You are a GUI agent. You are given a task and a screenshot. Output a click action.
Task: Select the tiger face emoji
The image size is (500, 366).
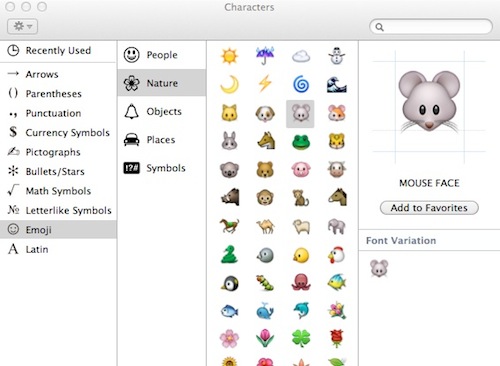tap(337, 141)
